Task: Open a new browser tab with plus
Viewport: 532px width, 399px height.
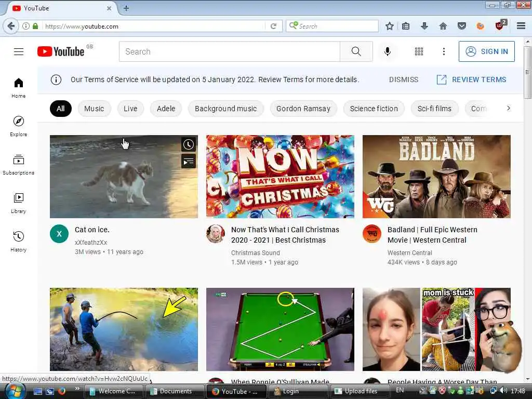Action: (126, 8)
